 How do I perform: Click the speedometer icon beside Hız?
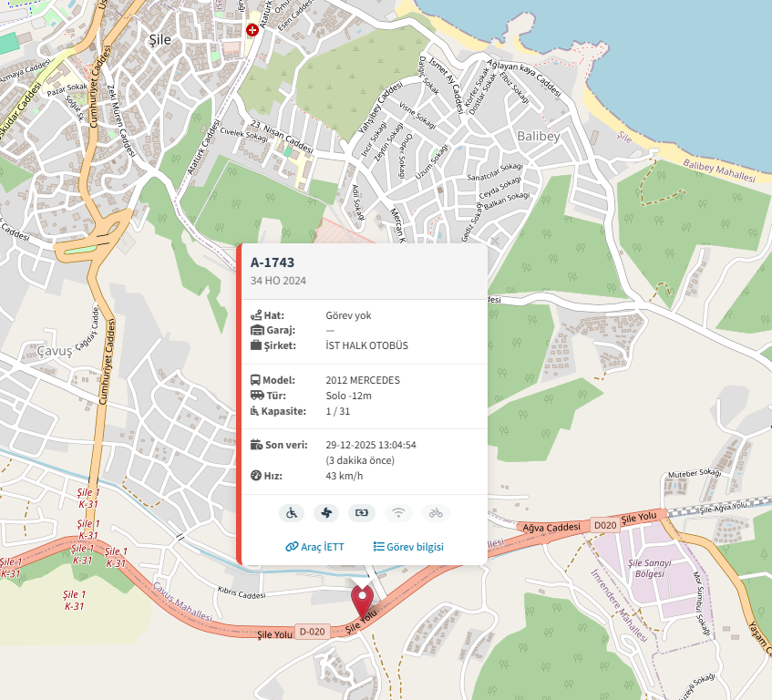[x=256, y=476]
